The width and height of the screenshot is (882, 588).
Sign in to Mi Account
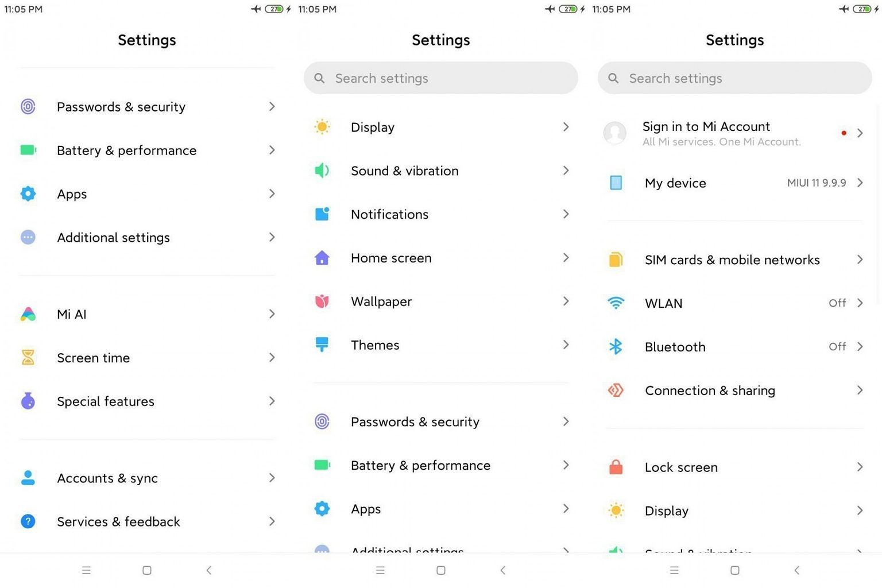pyautogui.click(x=734, y=133)
